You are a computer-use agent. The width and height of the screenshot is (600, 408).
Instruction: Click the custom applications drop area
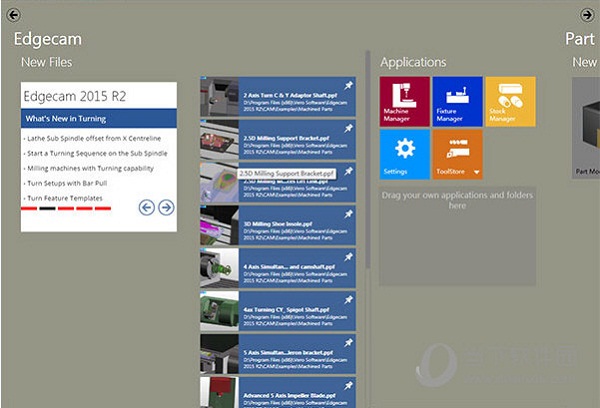tap(457, 236)
